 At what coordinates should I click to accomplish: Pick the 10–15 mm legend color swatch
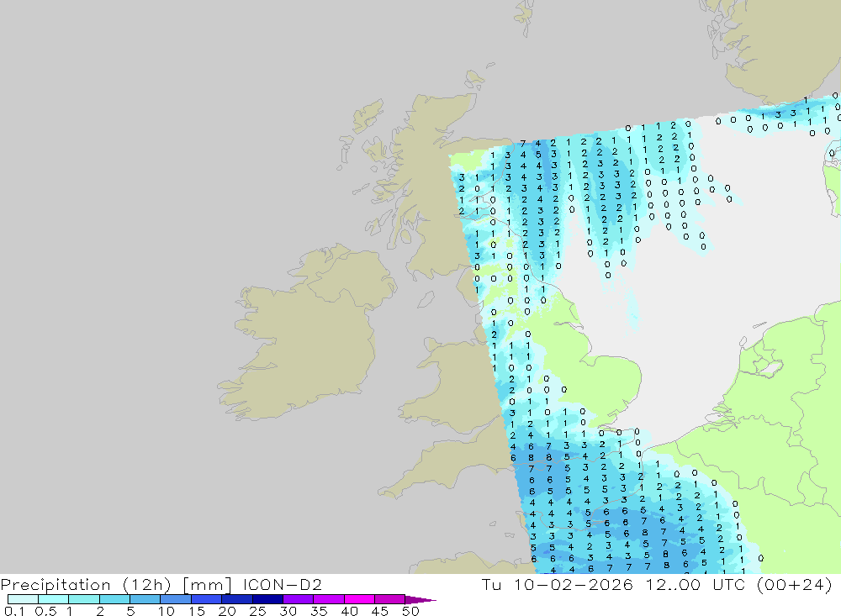click(176, 599)
